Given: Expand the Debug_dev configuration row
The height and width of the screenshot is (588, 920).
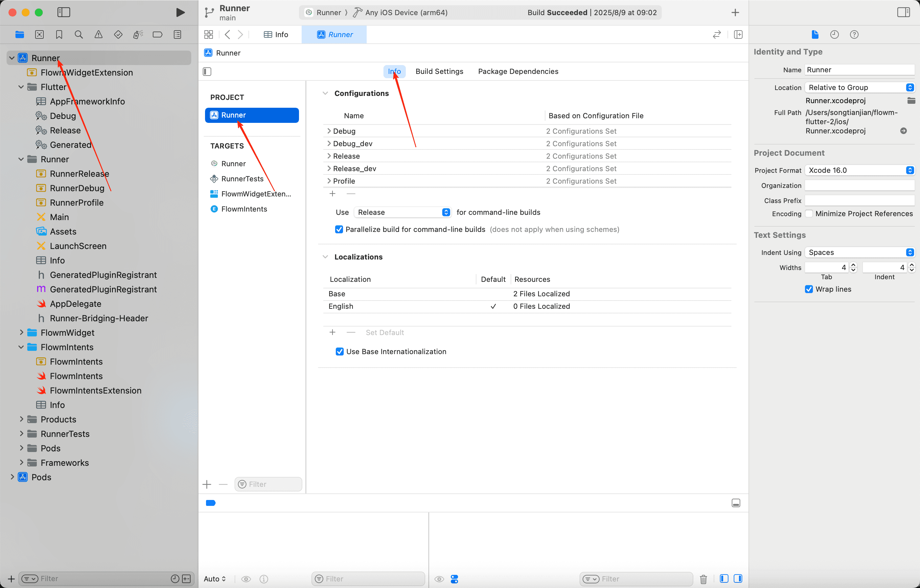Looking at the screenshot, I should [329, 143].
